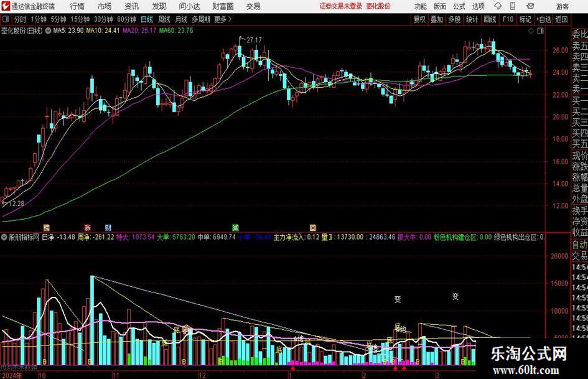Open the 财富圈 menu
The image size is (588, 379).
coord(223,6)
